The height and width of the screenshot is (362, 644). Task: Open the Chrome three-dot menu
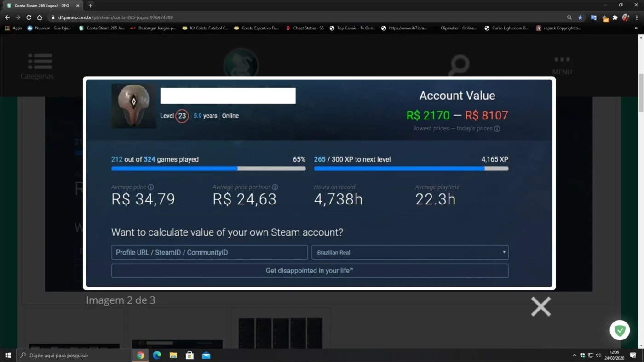637,17
